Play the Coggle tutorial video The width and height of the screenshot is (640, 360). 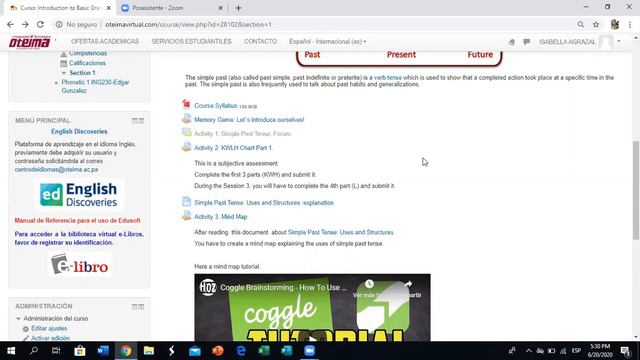pos(312,338)
